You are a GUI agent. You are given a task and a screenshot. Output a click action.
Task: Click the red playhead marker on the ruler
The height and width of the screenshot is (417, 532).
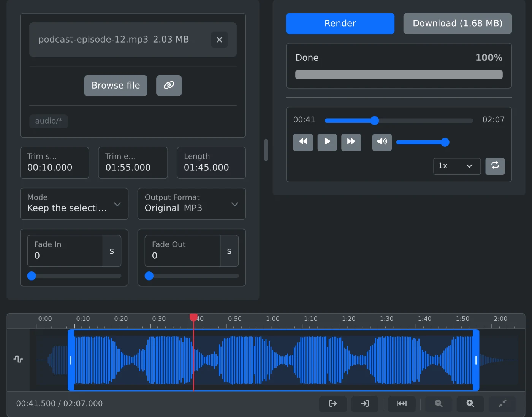[x=193, y=317]
